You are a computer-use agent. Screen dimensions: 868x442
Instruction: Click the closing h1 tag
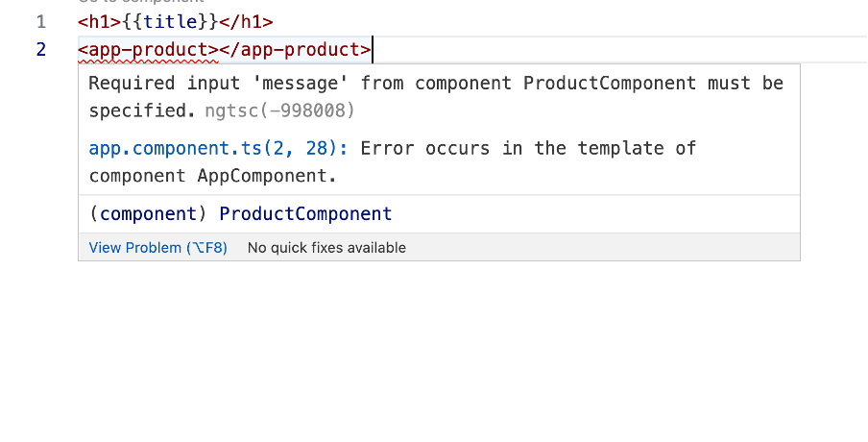(x=243, y=21)
